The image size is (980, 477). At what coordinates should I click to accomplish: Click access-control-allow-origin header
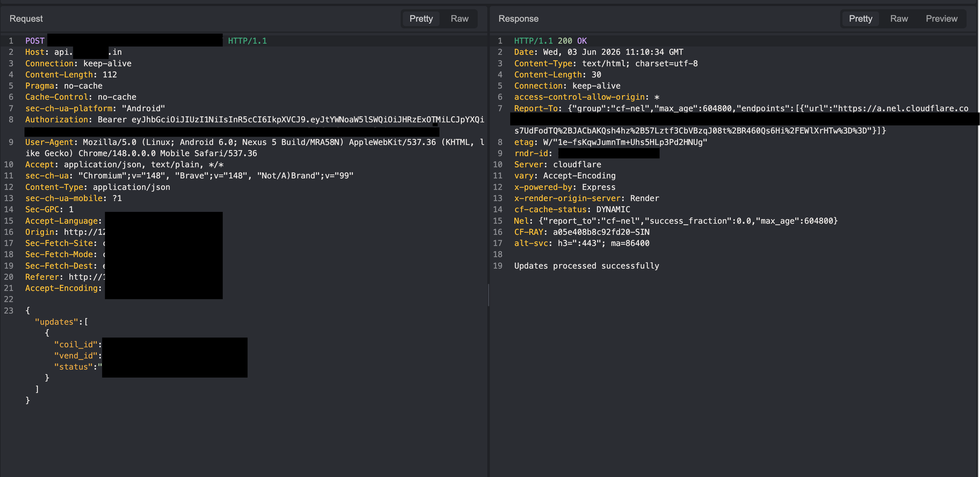(x=587, y=97)
